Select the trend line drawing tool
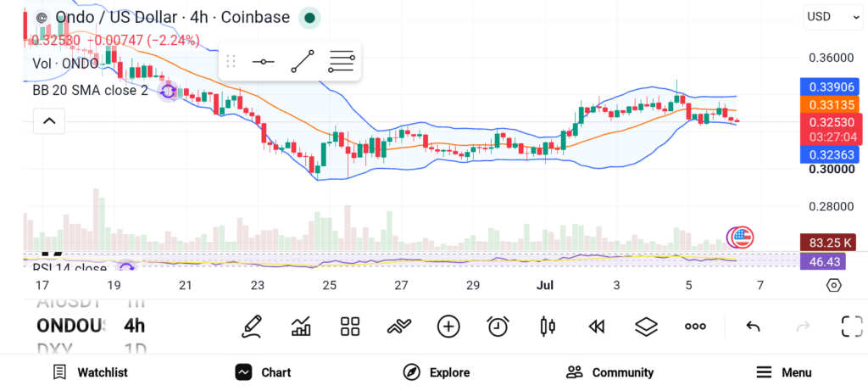The width and height of the screenshot is (868, 391). [303, 61]
